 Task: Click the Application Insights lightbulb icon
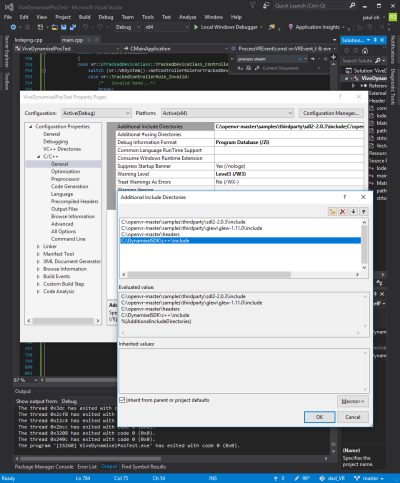pyautogui.click(x=291, y=27)
